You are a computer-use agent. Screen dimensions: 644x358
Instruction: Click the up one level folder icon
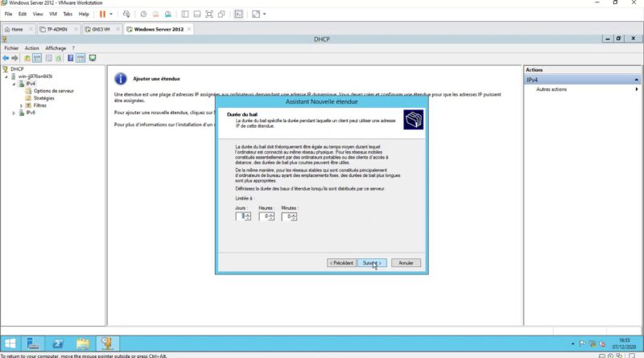coord(27,58)
